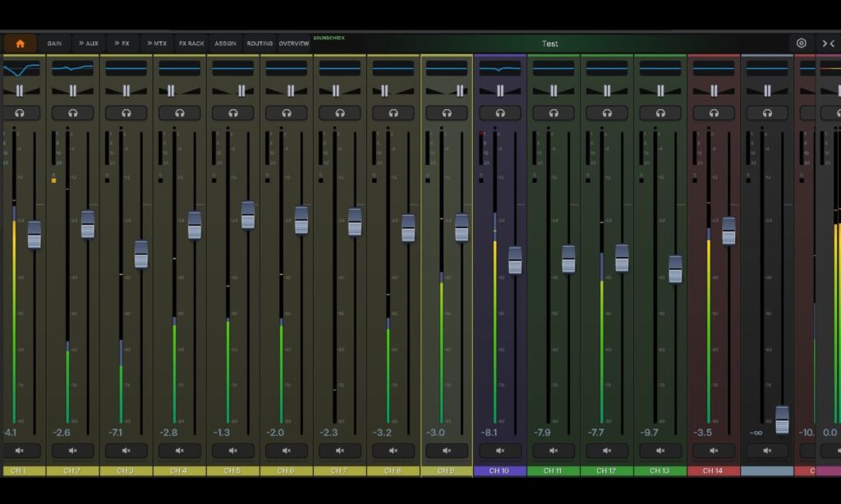Screen dimensions: 841x504
Task: Click the fader knob at -∞ position
Action: tap(782, 419)
